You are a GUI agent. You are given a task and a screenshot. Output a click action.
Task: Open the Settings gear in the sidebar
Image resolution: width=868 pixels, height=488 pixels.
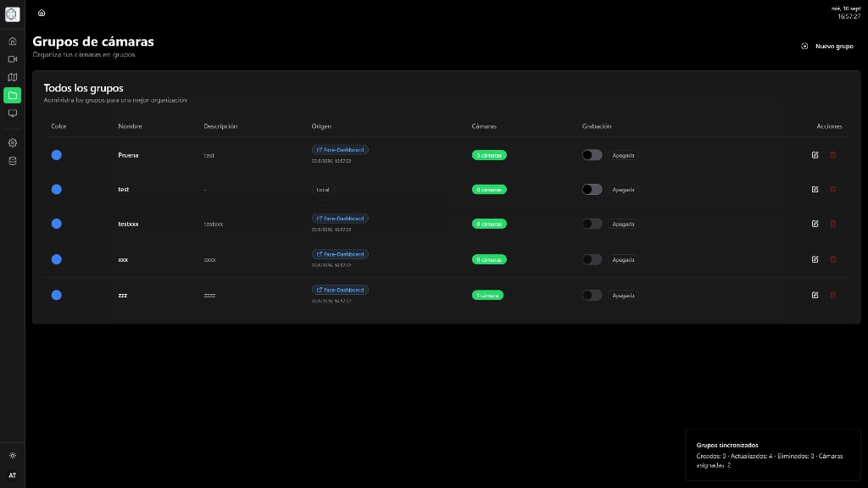coord(12,142)
